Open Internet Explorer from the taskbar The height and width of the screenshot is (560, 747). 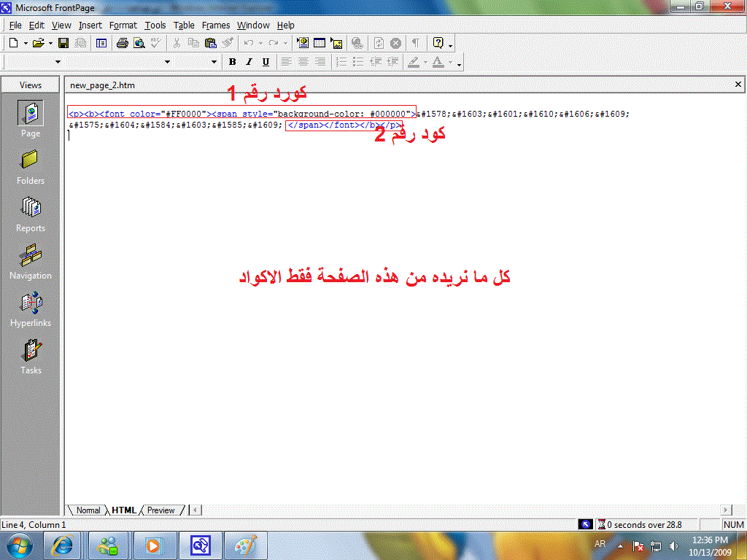pos(63,545)
